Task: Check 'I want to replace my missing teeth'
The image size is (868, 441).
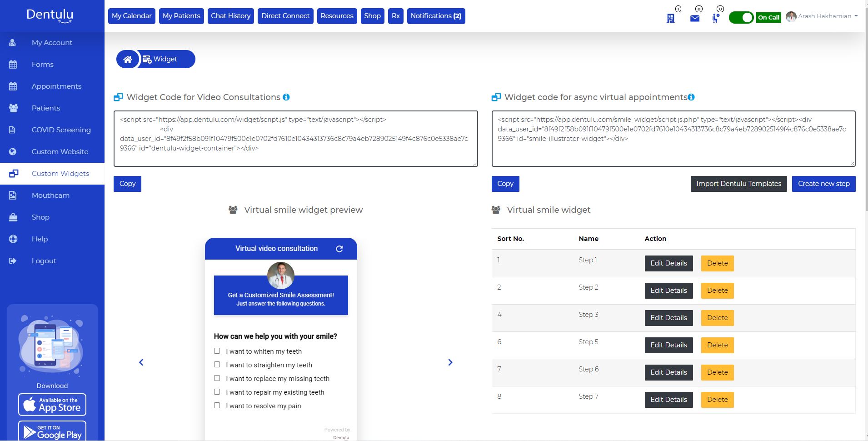Action: [217, 378]
